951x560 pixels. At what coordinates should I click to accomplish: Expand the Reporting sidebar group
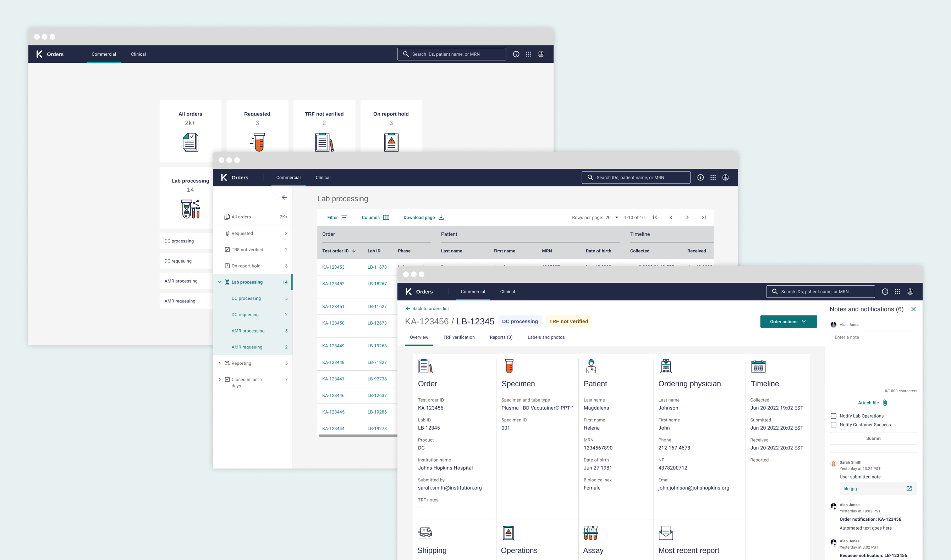pyautogui.click(x=220, y=363)
